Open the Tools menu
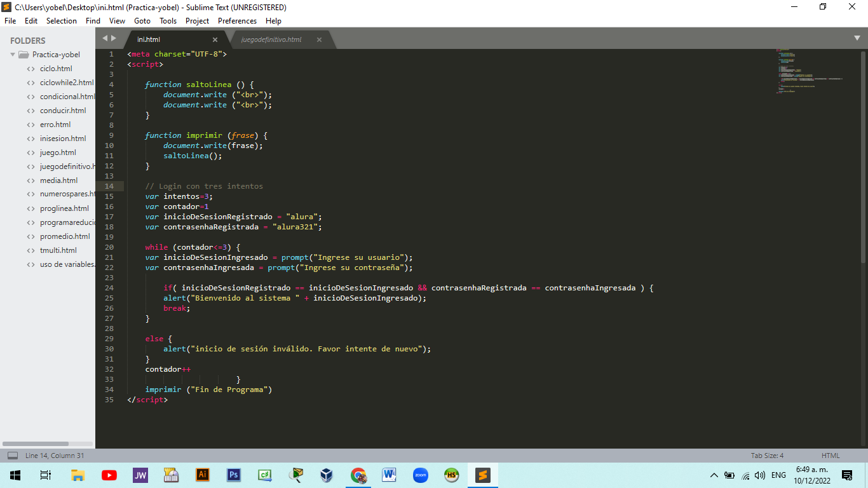 pos(168,21)
